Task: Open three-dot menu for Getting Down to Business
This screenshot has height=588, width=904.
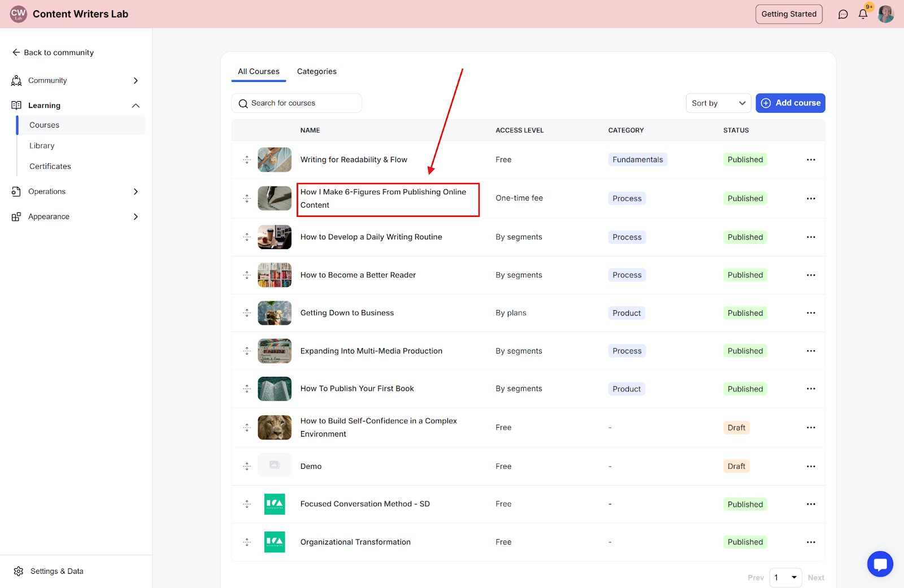Action: [x=811, y=313]
